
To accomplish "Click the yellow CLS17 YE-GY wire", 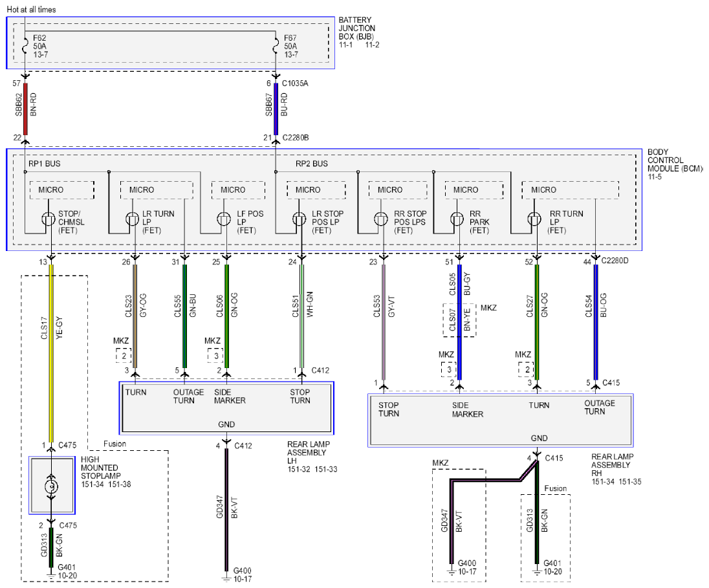I will [x=51, y=353].
